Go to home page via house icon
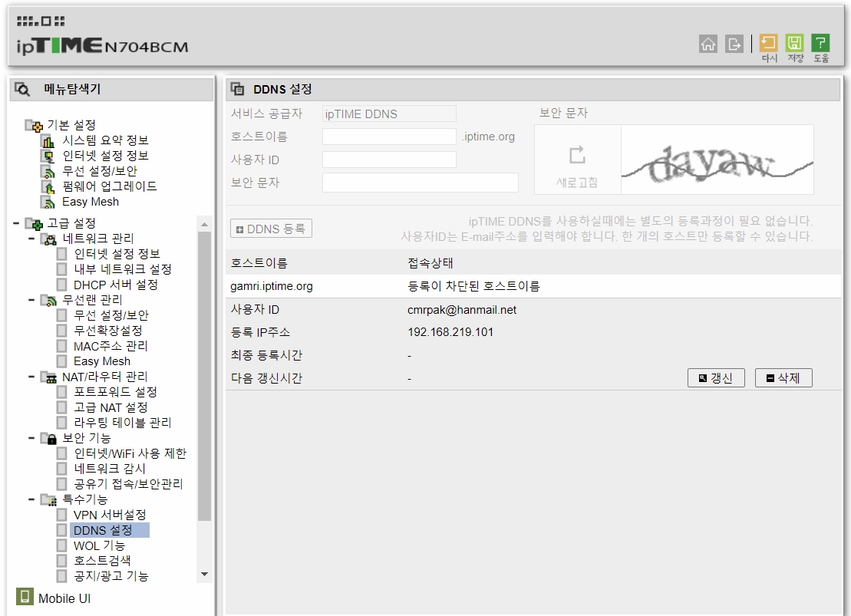Image resolution: width=851 pixels, height=616 pixels. pyautogui.click(x=708, y=44)
